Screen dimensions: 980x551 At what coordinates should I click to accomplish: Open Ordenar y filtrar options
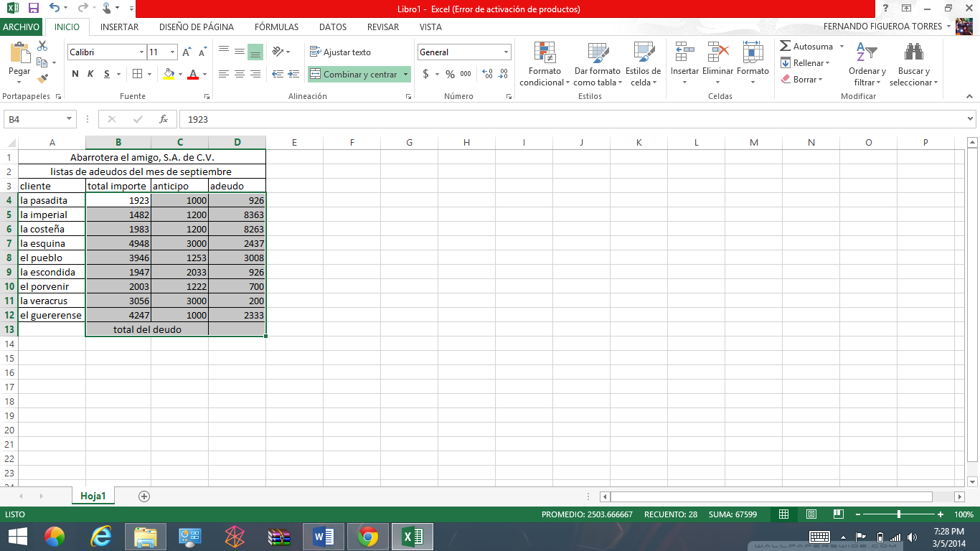(x=867, y=63)
